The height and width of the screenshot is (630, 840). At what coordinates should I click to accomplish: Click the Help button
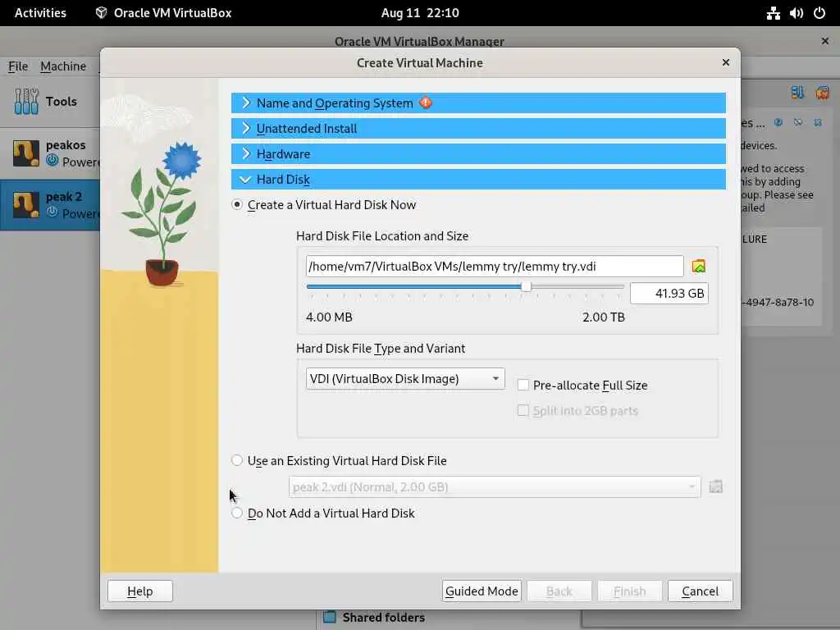click(x=139, y=591)
